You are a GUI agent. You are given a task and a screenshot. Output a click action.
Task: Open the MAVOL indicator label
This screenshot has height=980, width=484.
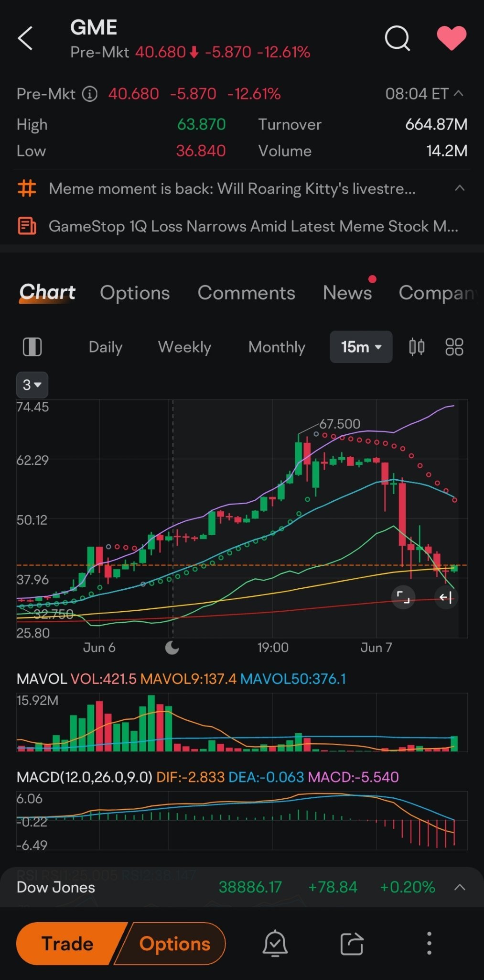pos(42,679)
